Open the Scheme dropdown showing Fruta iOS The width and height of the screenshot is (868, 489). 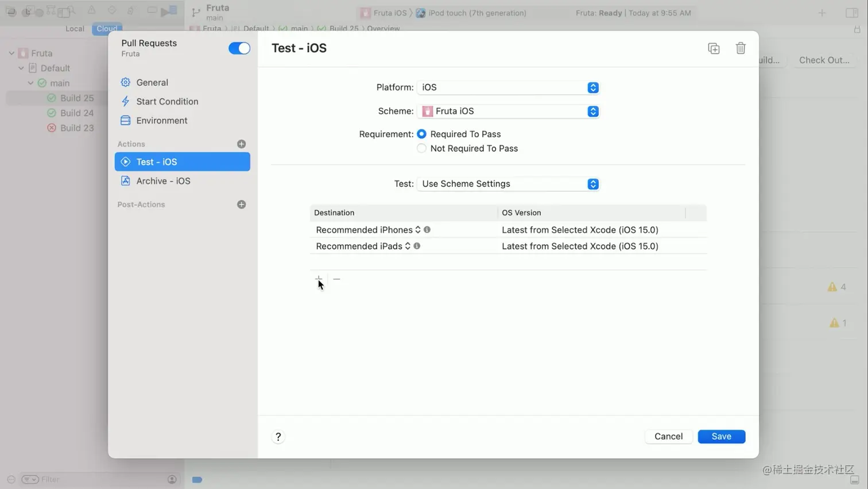[508, 111]
